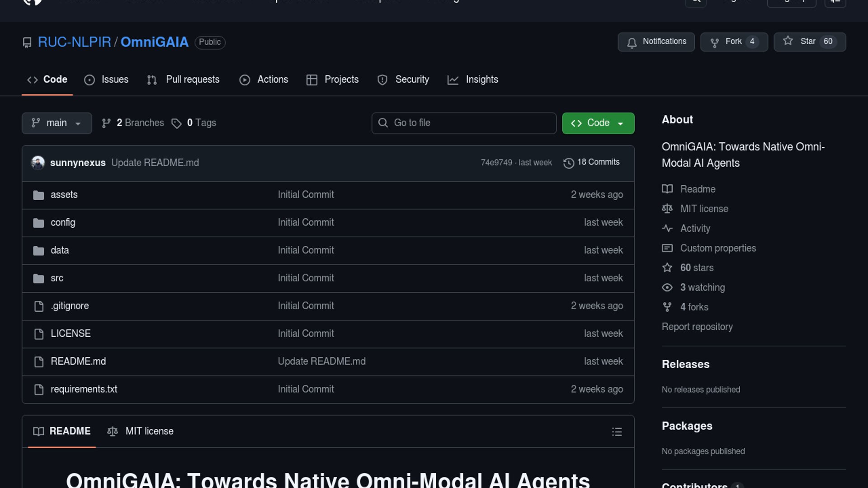Click the assets folder icon
Screen dimensions: 868x488
coord(38,195)
